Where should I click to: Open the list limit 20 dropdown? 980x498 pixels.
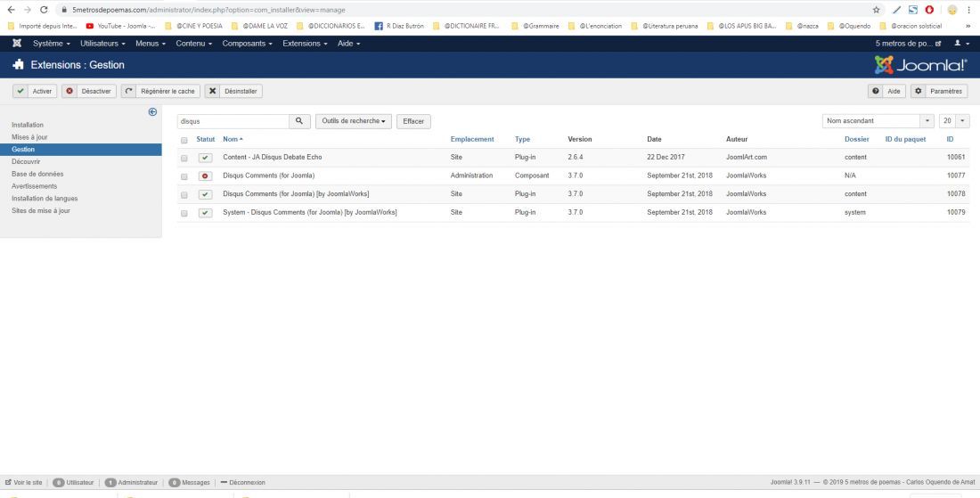tap(954, 120)
